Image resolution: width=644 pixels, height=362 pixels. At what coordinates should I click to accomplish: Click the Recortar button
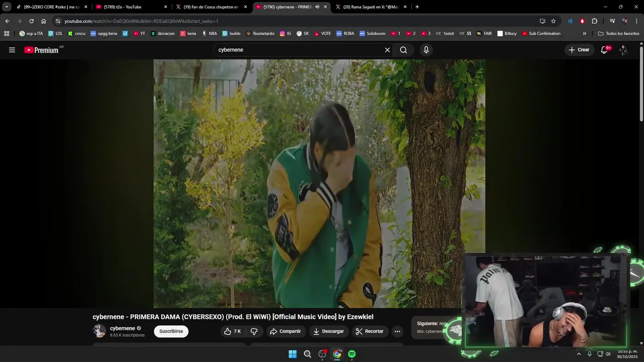pos(369,331)
